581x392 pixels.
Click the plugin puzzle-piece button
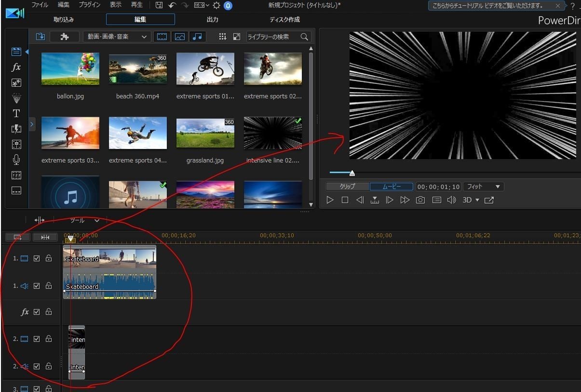(65, 37)
